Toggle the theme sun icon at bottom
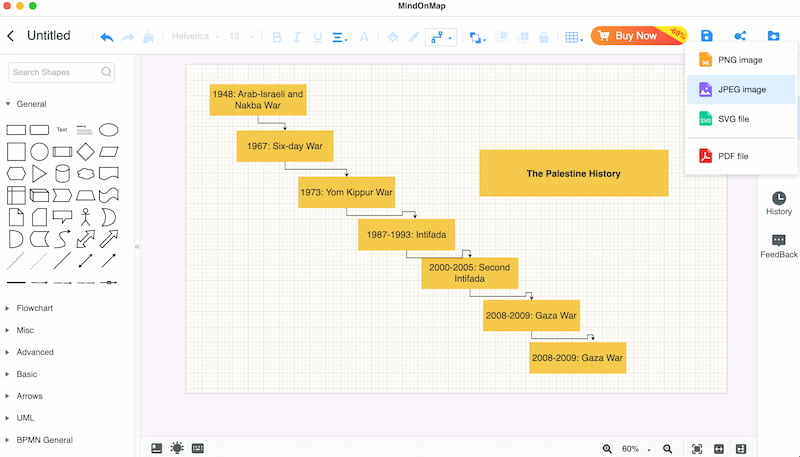This screenshot has width=800, height=457. click(177, 448)
